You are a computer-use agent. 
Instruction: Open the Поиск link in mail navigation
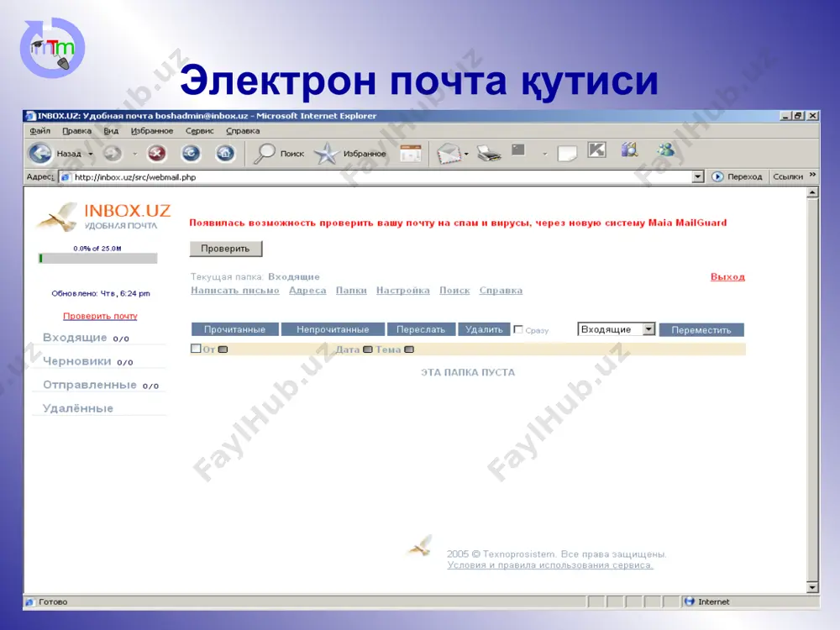(x=454, y=291)
